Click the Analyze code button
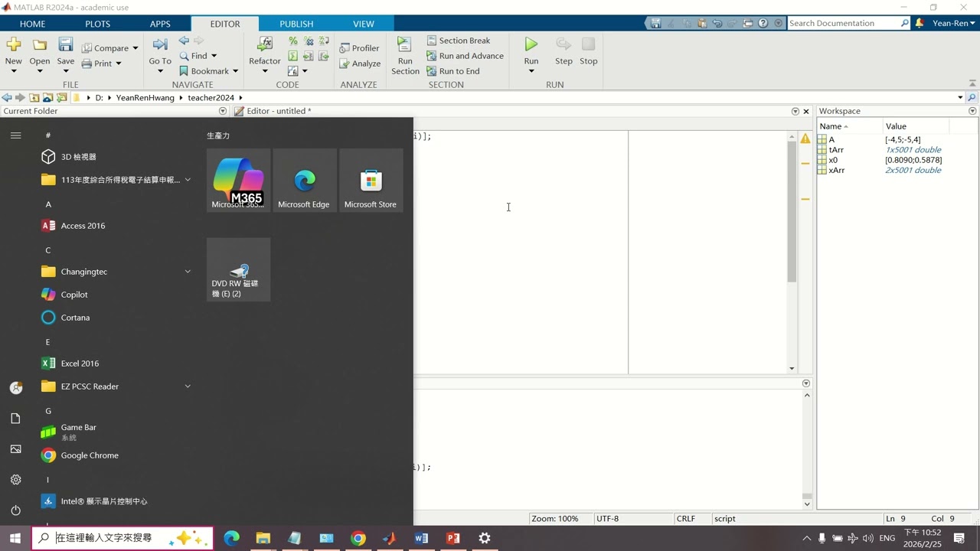The image size is (980, 551). (359, 64)
